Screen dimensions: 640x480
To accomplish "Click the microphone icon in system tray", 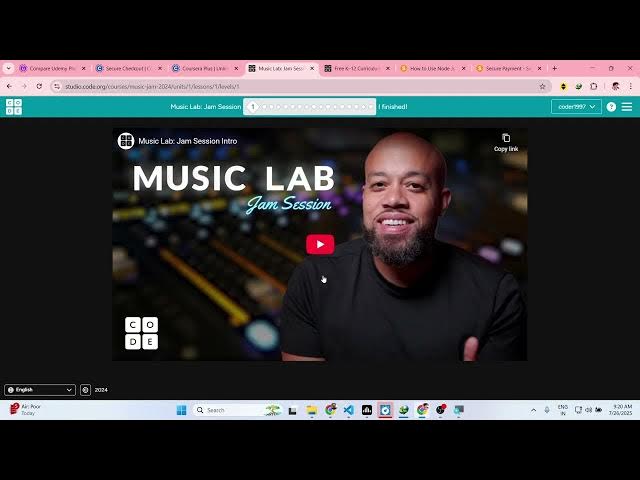I will pos(547,410).
